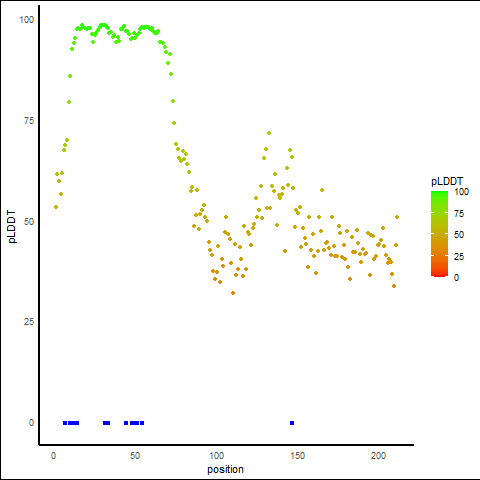Click the last data point at right
The width and height of the screenshot is (480, 480).
tap(397, 217)
